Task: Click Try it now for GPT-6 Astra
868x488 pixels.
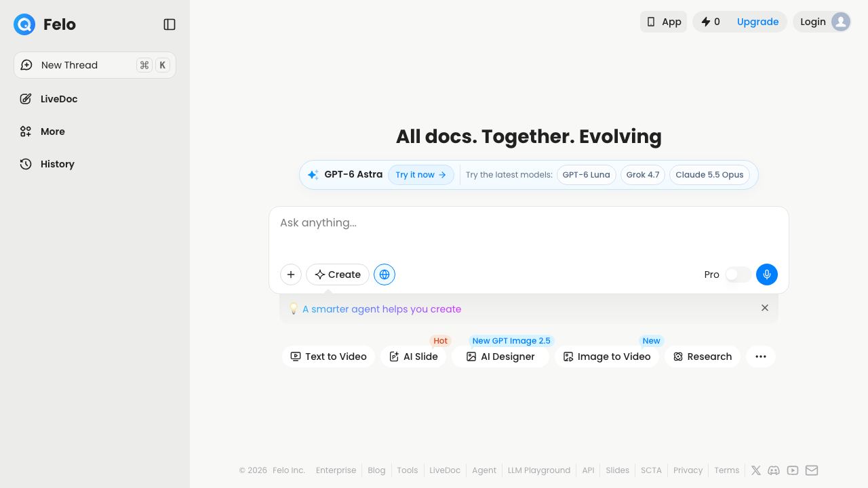Action: (x=420, y=175)
